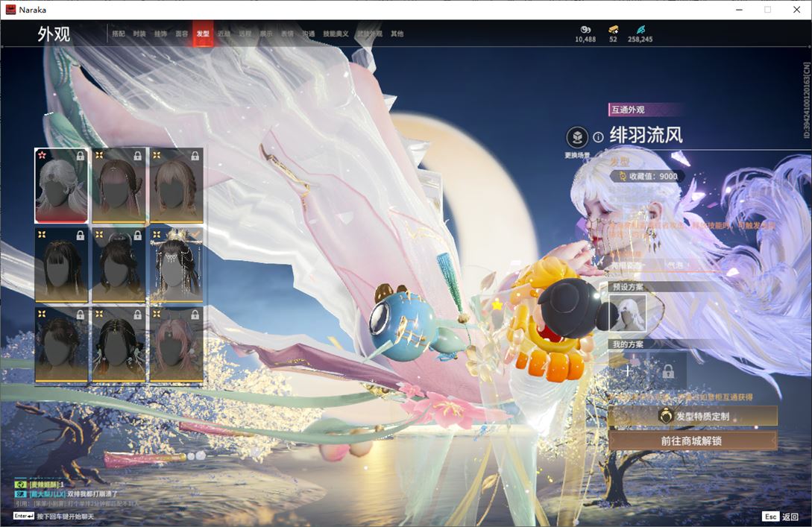
Task: Click the checkmark on the gold crown hairstyle card
Action: click(195, 235)
